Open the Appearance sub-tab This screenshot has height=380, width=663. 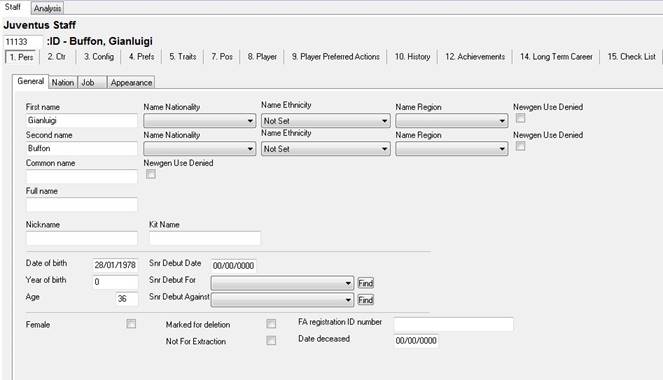tap(131, 82)
